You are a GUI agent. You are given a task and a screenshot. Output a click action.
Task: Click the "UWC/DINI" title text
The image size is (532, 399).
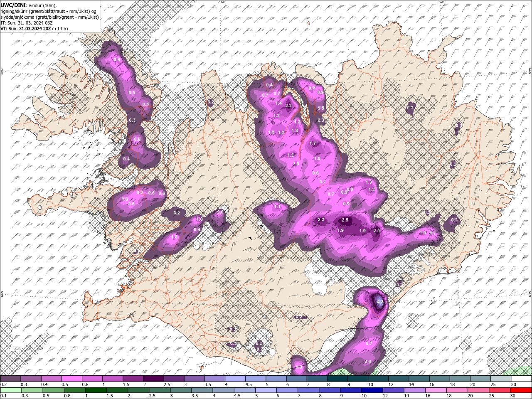click(13, 5)
